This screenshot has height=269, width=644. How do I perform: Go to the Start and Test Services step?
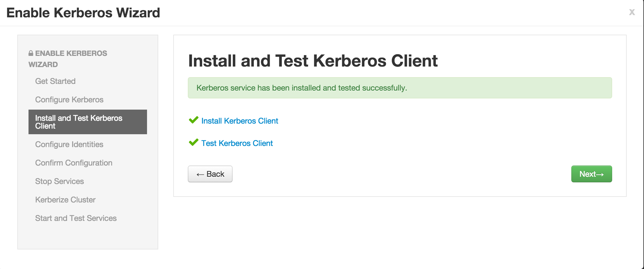(x=76, y=218)
